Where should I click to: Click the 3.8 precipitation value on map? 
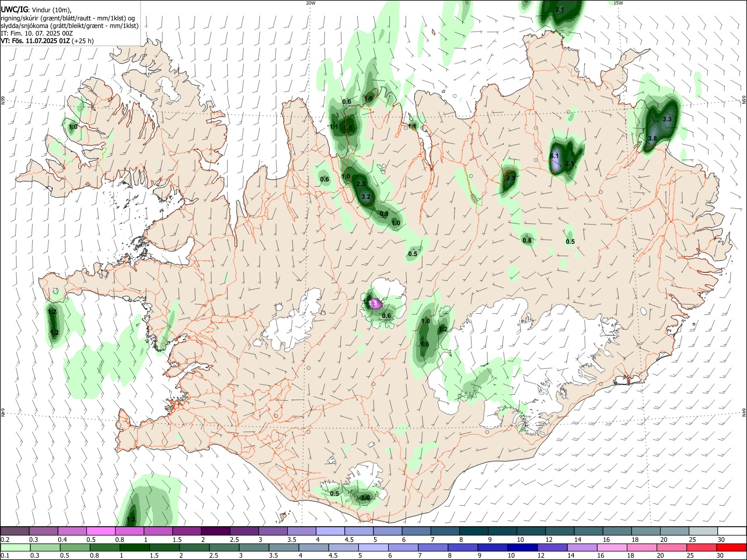pos(652,138)
